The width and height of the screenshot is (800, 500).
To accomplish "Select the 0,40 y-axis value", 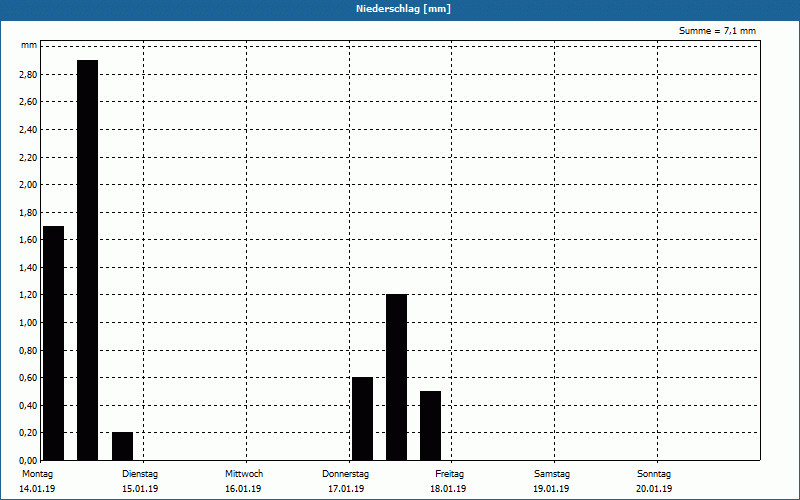I will [28, 406].
